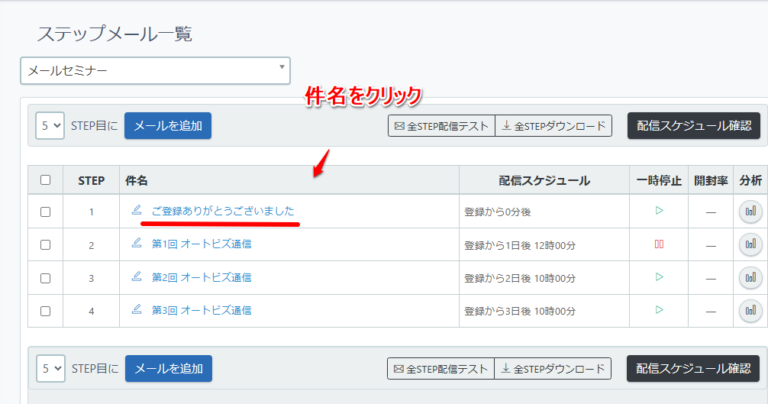Click the red pause icon in step 2 row
This screenshot has height=404, width=768.
[659, 244]
